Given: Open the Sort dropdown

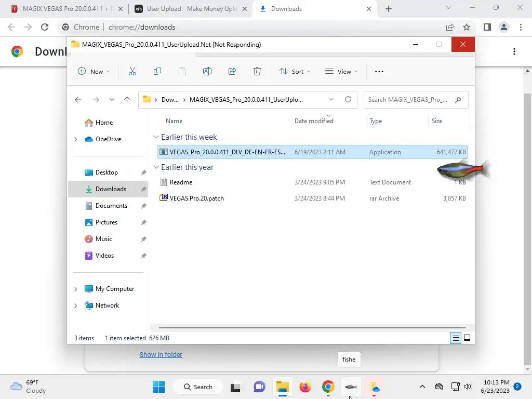Looking at the screenshot, I should (295, 71).
